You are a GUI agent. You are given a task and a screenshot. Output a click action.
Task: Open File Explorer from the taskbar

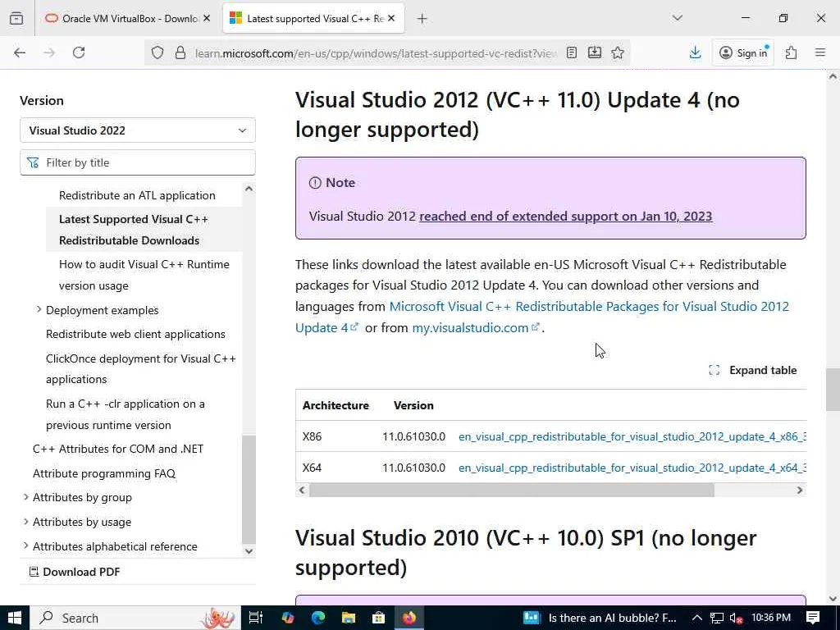(349, 618)
